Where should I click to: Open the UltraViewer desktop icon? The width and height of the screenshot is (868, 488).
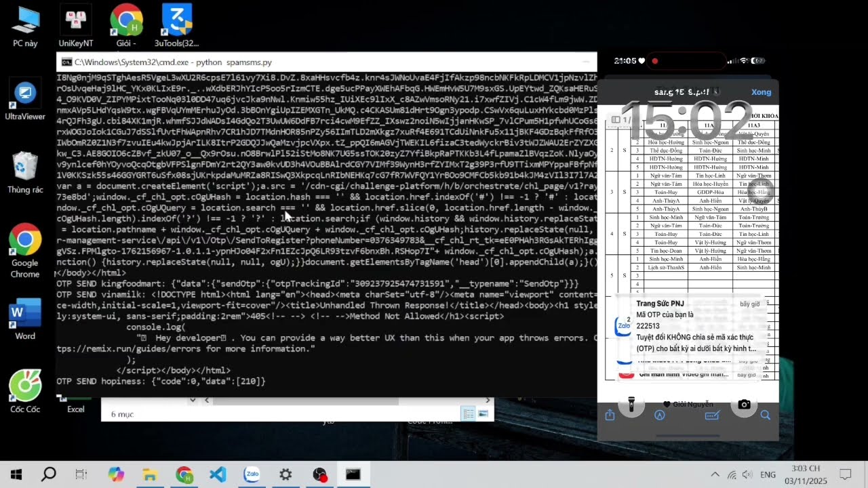tap(25, 100)
